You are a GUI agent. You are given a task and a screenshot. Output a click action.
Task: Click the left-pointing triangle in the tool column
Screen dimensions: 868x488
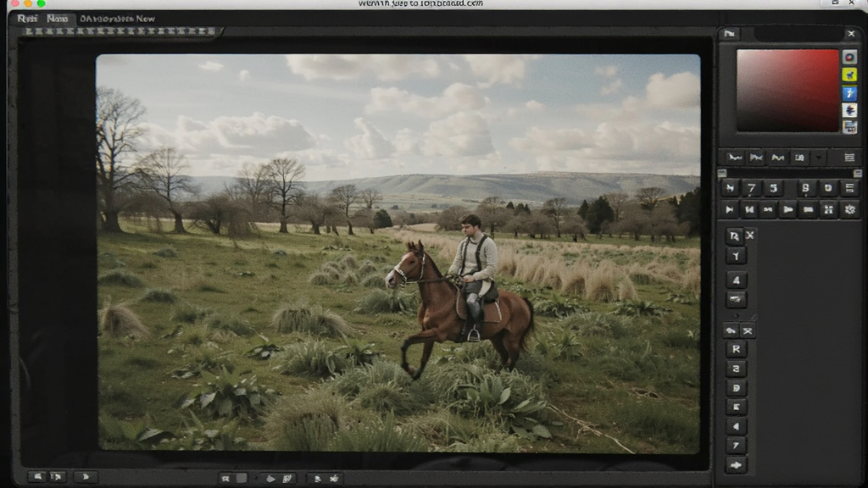click(x=737, y=427)
